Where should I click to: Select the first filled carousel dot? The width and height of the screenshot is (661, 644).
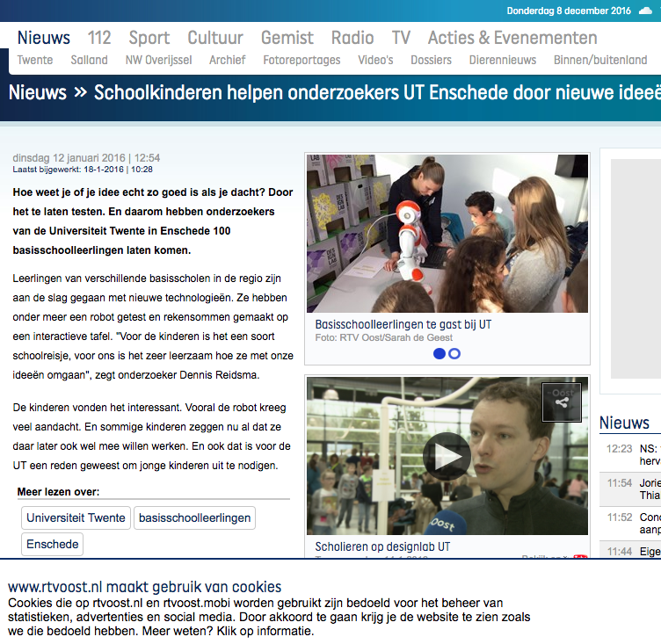[x=439, y=353]
